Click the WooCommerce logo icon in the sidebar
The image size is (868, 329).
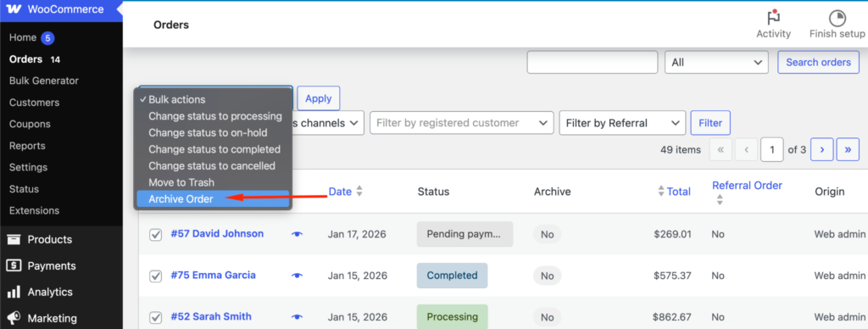pyautogui.click(x=14, y=9)
